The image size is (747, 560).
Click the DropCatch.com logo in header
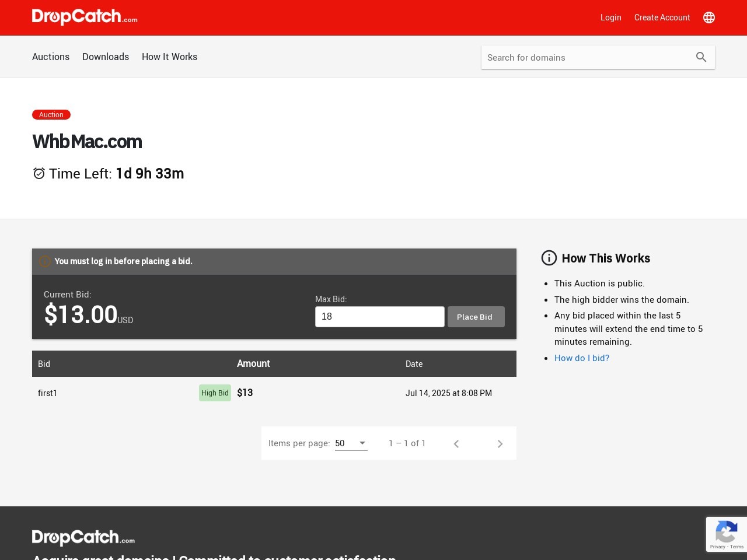coord(85,17)
